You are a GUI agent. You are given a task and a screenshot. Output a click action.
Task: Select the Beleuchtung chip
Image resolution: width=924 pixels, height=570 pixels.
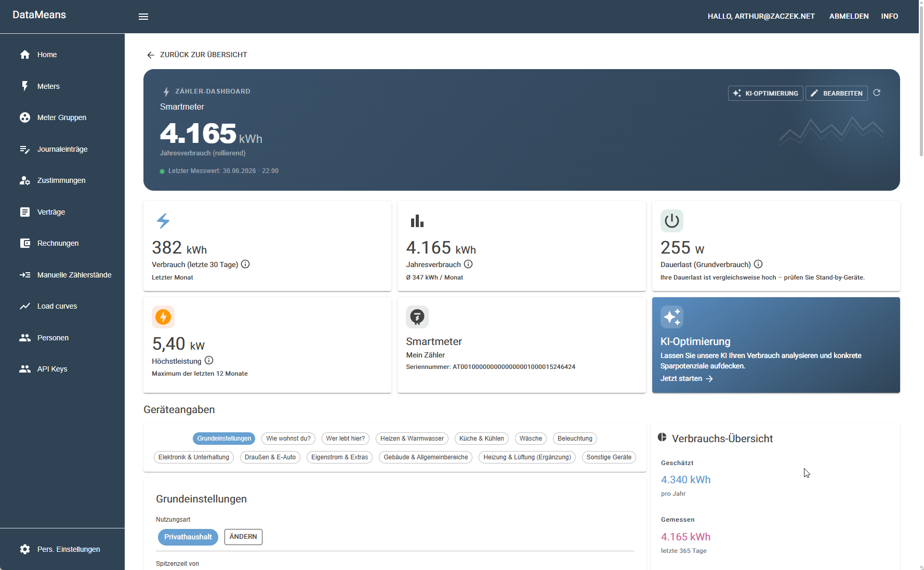(x=575, y=439)
